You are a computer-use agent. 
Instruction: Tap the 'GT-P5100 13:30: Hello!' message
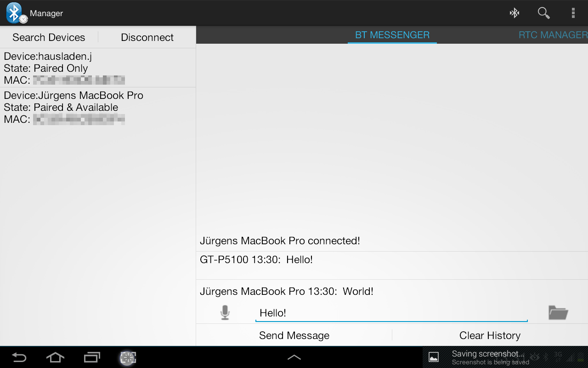pyautogui.click(x=256, y=259)
